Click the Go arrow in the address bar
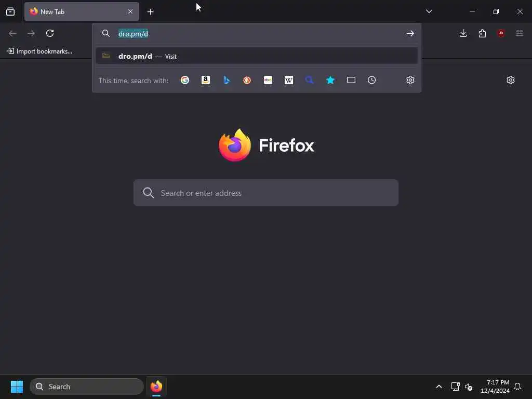This screenshot has width=532, height=399. 410,33
